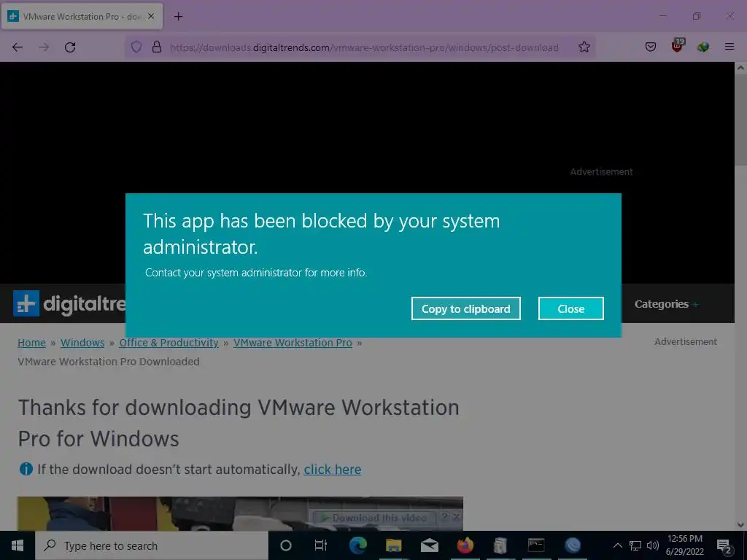Click the Digital Trends logo
Viewport: 747px width, 560px height.
(69, 303)
